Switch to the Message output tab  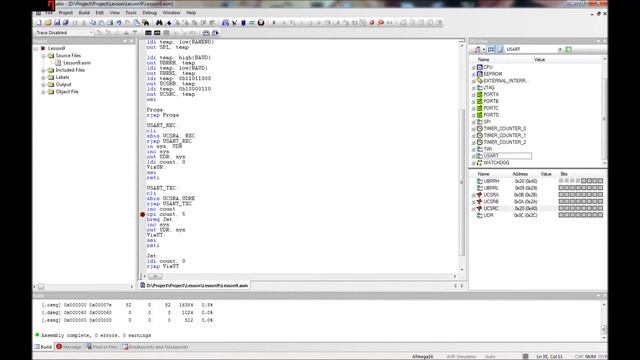(x=69, y=347)
